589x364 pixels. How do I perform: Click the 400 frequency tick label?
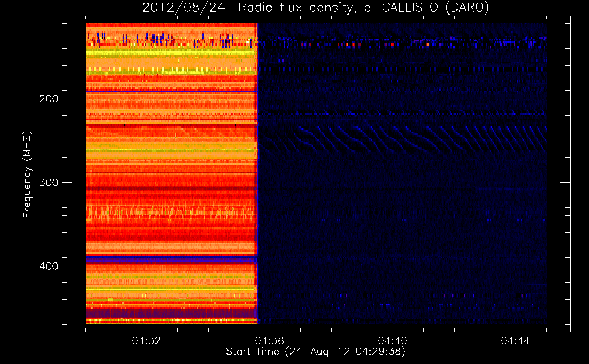49,266
